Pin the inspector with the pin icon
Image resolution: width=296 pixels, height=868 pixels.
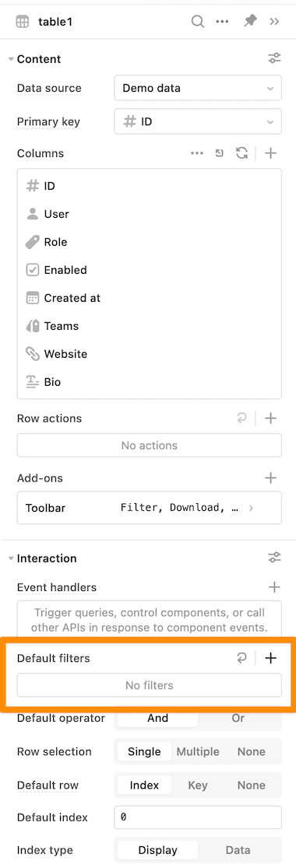(251, 22)
